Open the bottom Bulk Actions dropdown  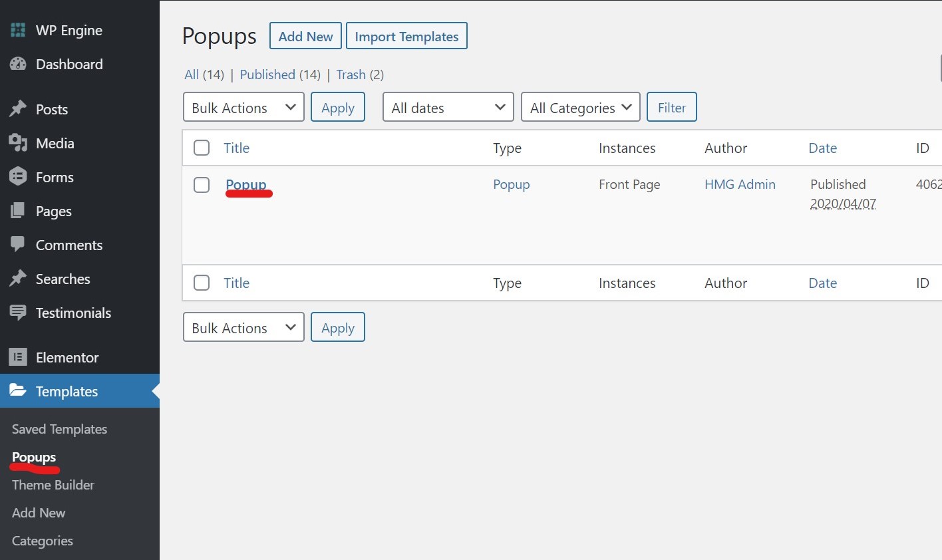[x=243, y=327]
